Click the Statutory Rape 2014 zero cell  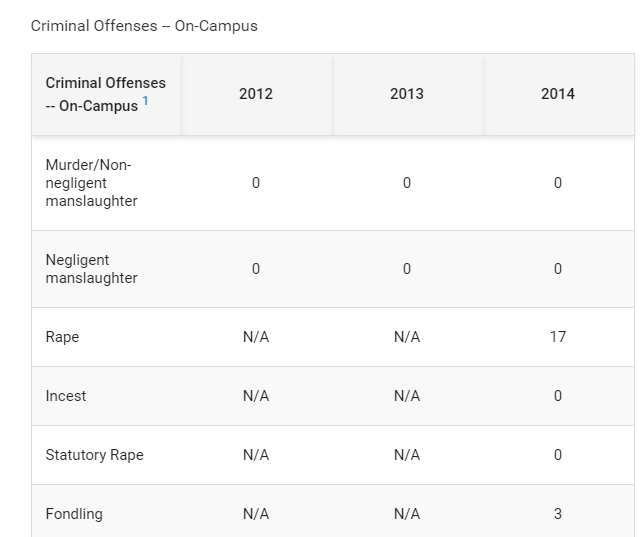coord(558,455)
